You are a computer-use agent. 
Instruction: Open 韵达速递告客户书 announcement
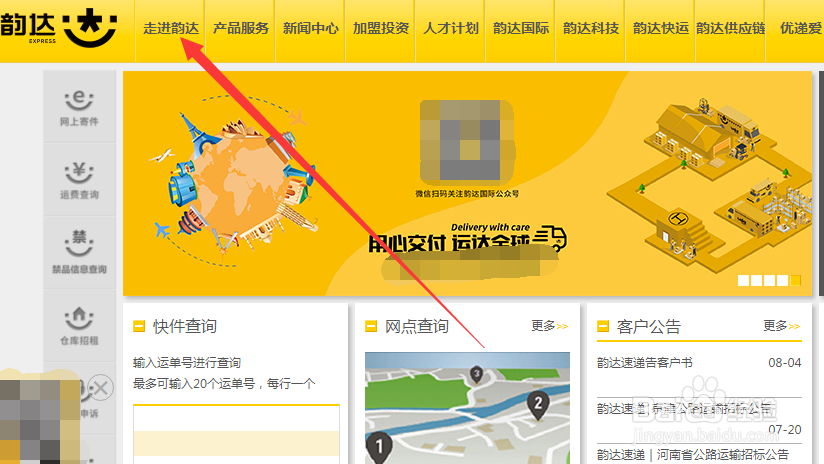pyautogui.click(x=645, y=363)
